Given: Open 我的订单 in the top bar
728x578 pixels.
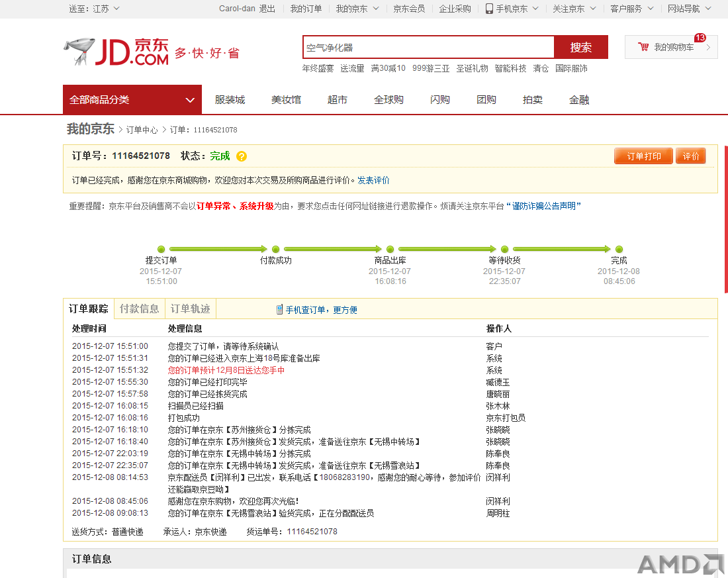Looking at the screenshot, I should (306, 9).
